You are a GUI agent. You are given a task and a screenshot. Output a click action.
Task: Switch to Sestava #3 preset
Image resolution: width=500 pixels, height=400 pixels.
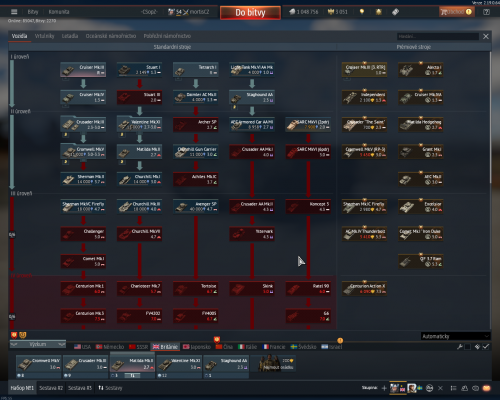(80, 388)
